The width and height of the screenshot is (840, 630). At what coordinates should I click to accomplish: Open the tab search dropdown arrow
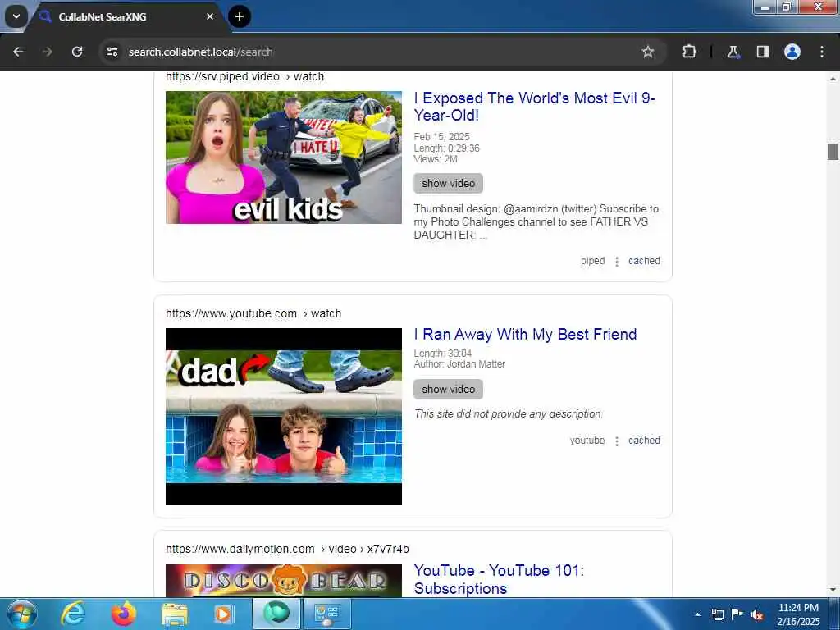click(x=16, y=16)
